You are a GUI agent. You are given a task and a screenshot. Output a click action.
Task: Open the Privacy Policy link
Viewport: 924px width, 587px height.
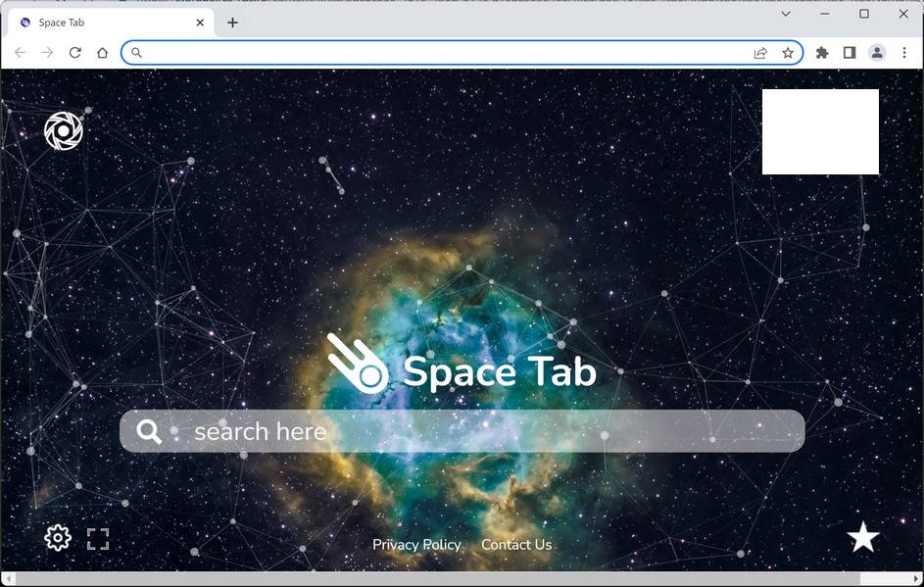[x=416, y=545]
